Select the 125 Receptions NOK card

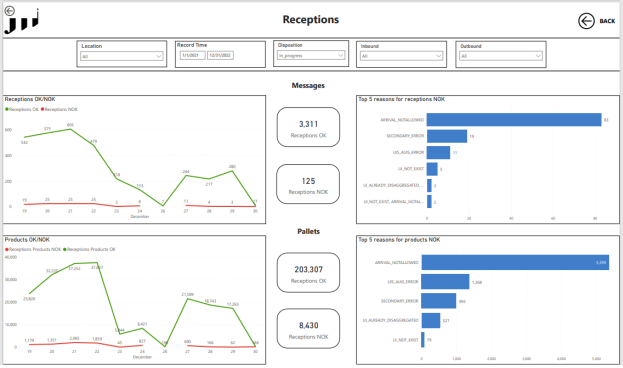[x=308, y=184]
